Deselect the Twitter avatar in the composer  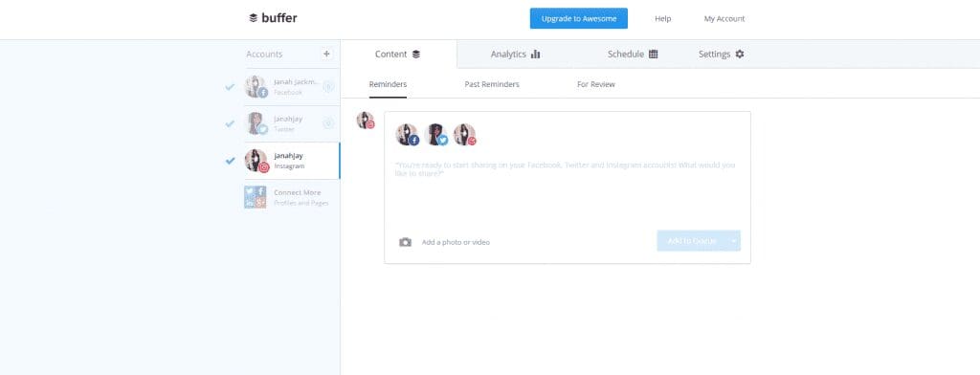point(436,134)
